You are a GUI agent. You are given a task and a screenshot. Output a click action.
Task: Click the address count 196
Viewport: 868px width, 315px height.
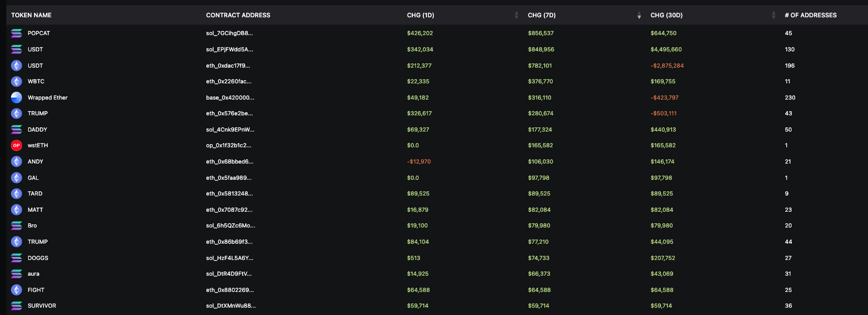click(790, 66)
